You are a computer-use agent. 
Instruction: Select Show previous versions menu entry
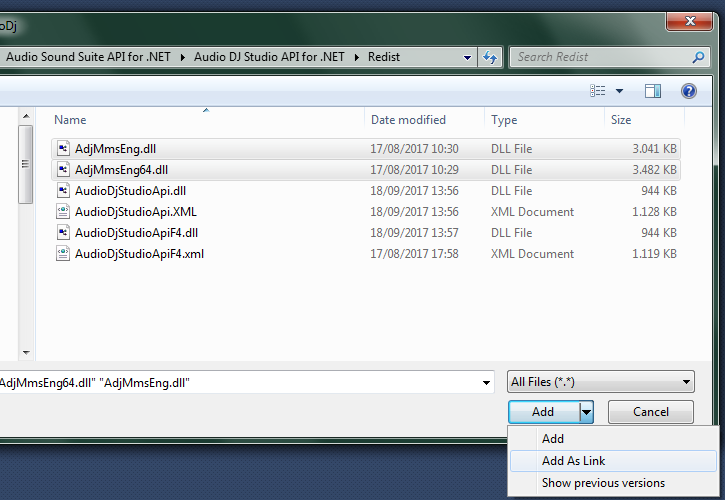tap(603, 483)
